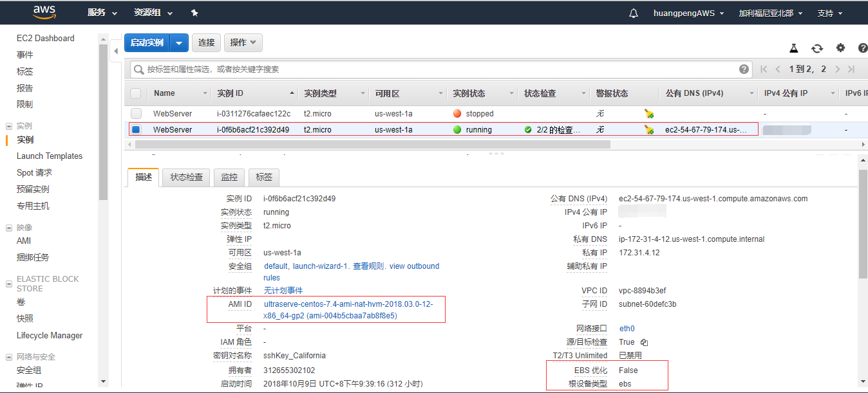Click the AWS logo home icon
The image size is (868, 393).
43,13
